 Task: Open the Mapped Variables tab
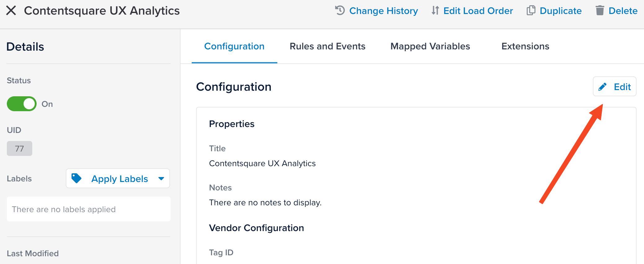click(430, 46)
